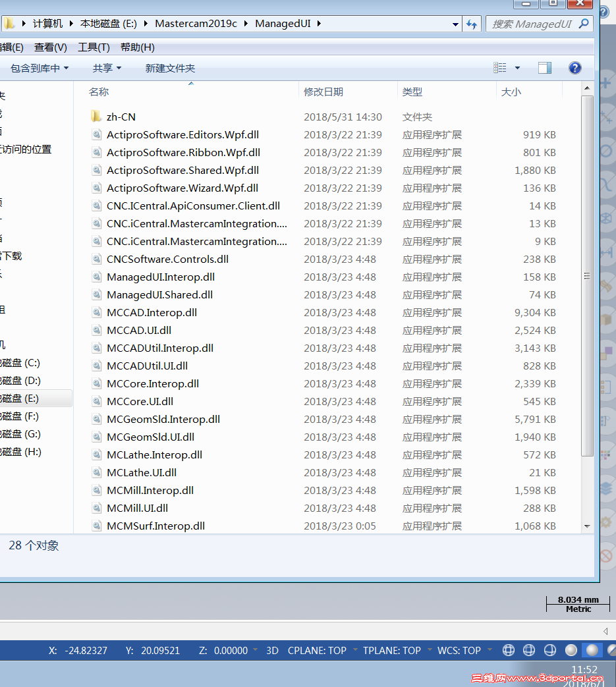Sort by the 大小 column header

[511, 92]
